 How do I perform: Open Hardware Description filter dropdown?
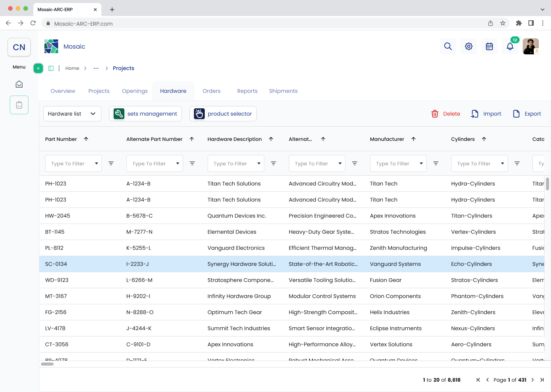(236, 163)
